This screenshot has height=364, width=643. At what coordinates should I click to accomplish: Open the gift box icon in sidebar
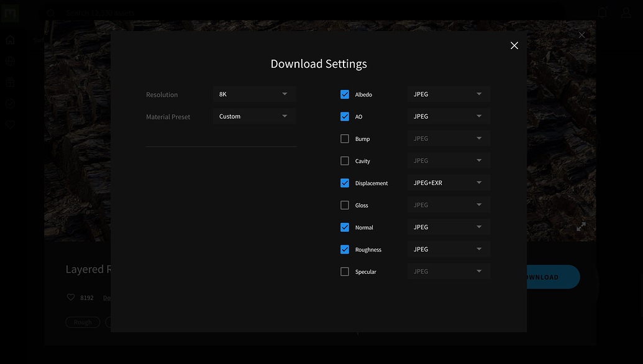(x=11, y=83)
